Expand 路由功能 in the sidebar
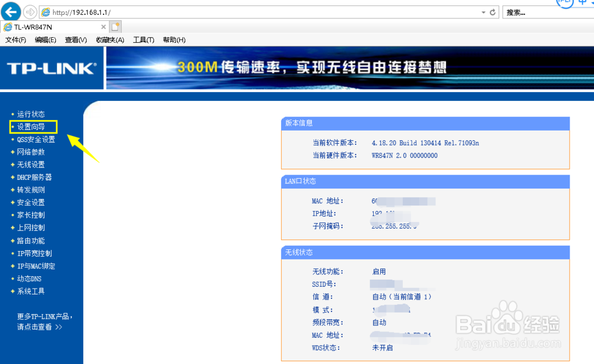Viewport: 594px width, 364px height. point(31,241)
